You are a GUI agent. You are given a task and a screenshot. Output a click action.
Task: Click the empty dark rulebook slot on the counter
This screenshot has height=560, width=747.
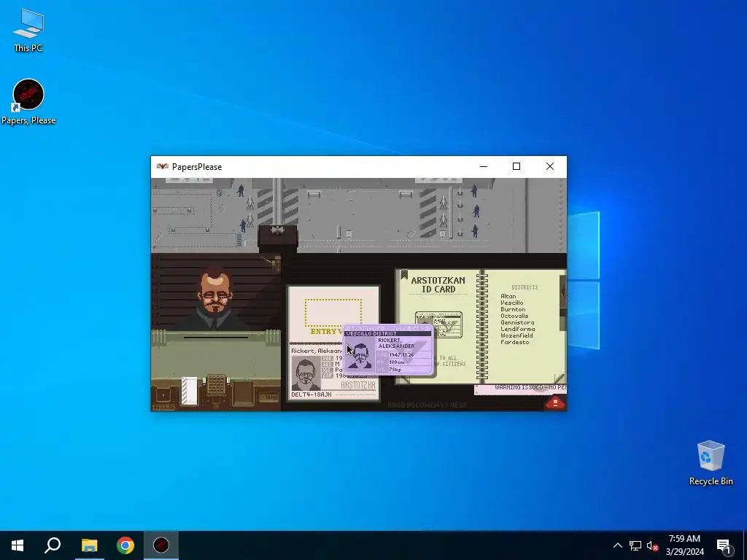pyautogui.click(x=243, y=393)
